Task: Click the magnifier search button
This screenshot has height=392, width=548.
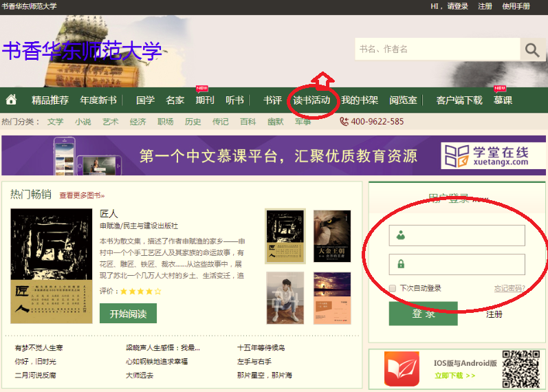Action: [x=531, y=50]
